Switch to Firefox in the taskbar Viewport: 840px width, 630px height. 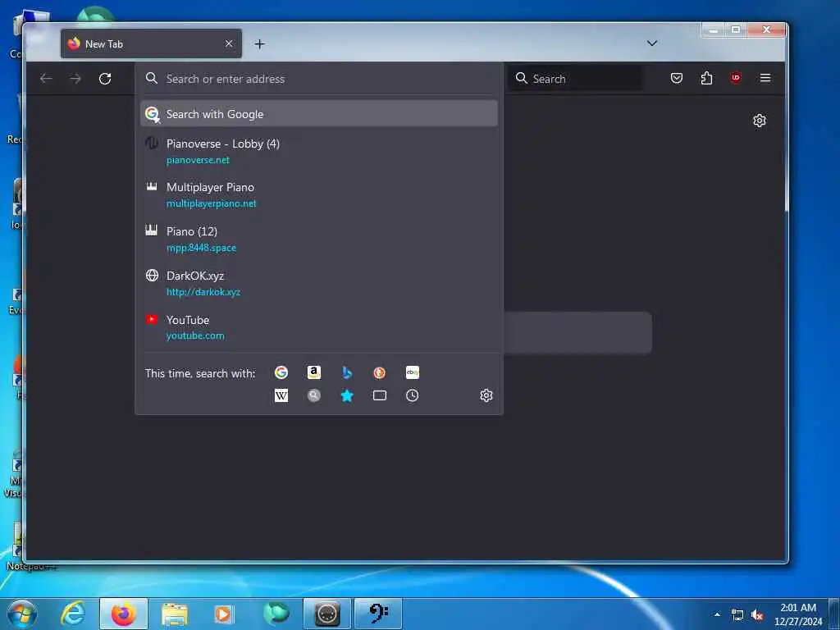(x=123, y=614)
